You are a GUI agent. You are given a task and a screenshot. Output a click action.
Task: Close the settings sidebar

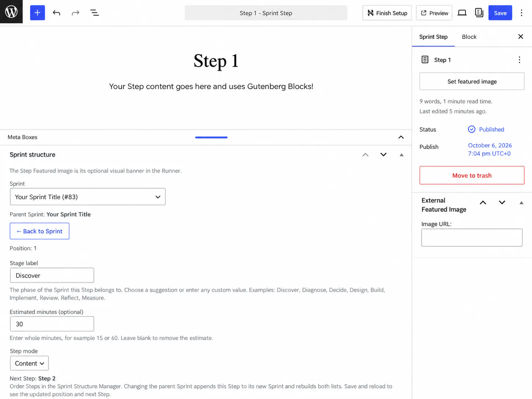pos(521,36)
